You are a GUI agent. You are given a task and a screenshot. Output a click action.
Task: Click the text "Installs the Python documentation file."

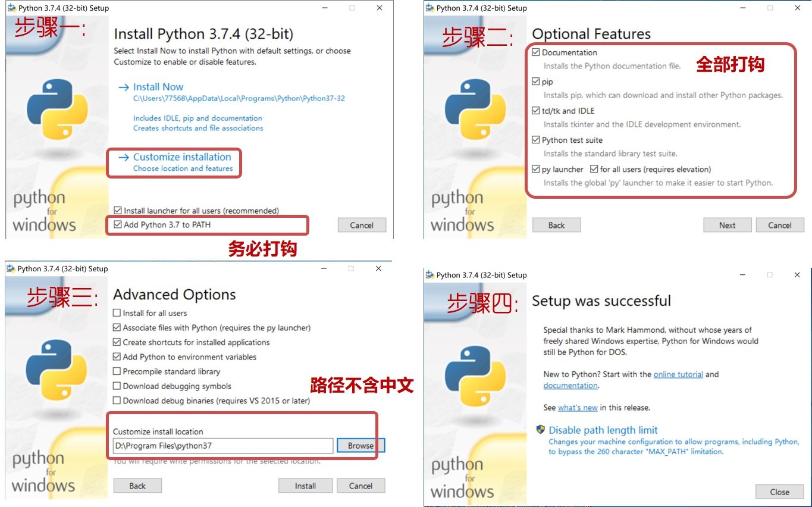coord(612,66)
